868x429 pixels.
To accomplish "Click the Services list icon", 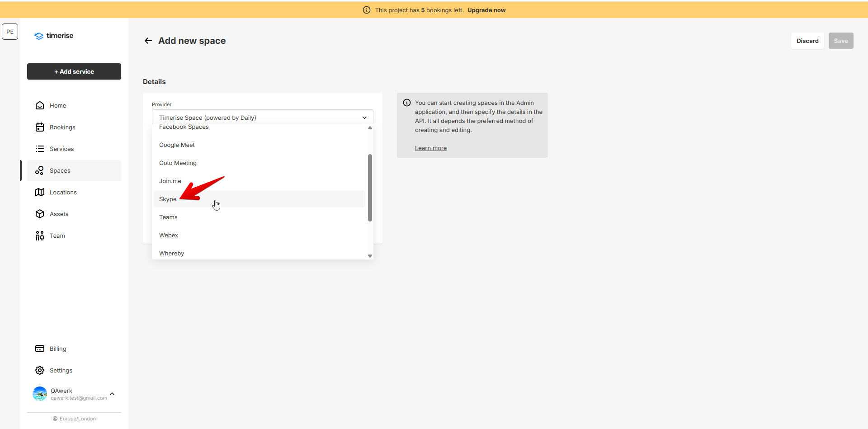I will point(40,149).
